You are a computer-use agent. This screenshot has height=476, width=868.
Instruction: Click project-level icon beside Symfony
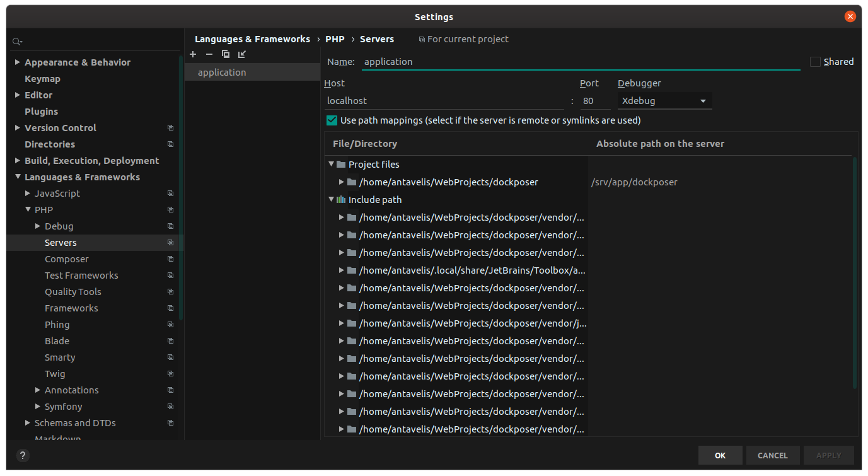170,407
